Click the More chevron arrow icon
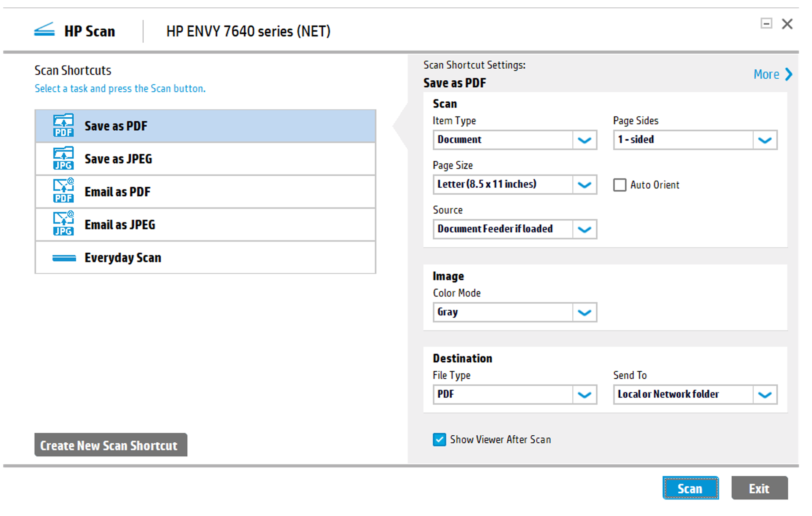Screen dimensions: 812x516 [788, 74]
